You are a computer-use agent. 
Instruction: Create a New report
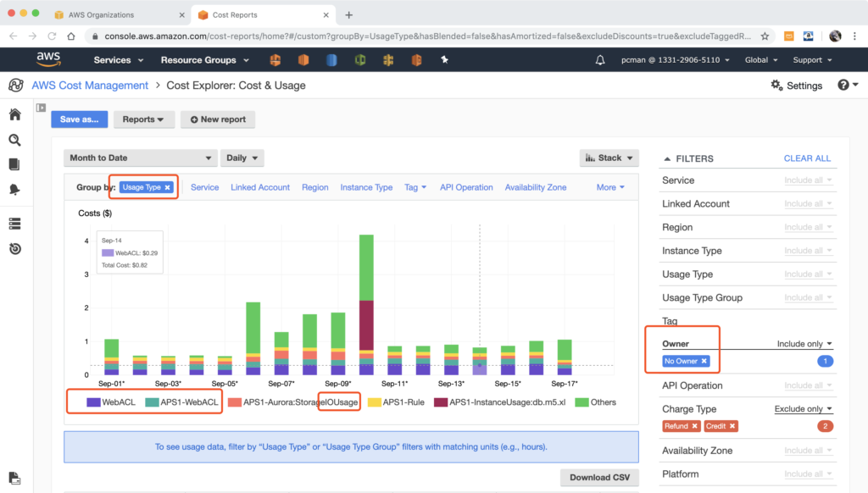(x=218, y=119)
